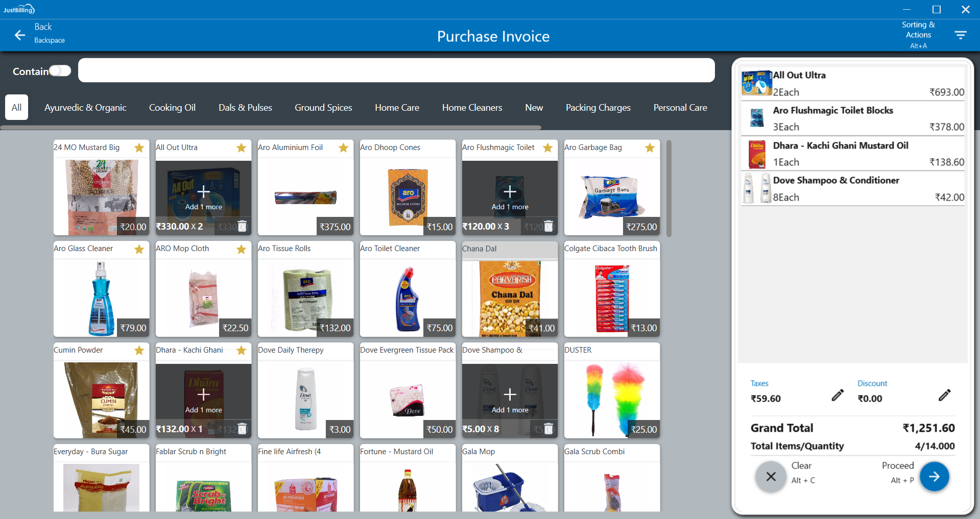Open Dove Shampoo & Conditioner cart line

pos(853,188)
